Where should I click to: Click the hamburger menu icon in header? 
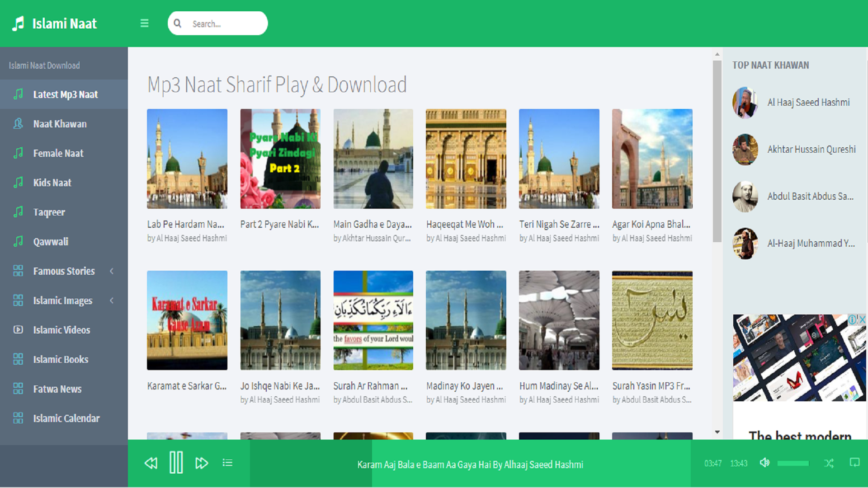144,23
